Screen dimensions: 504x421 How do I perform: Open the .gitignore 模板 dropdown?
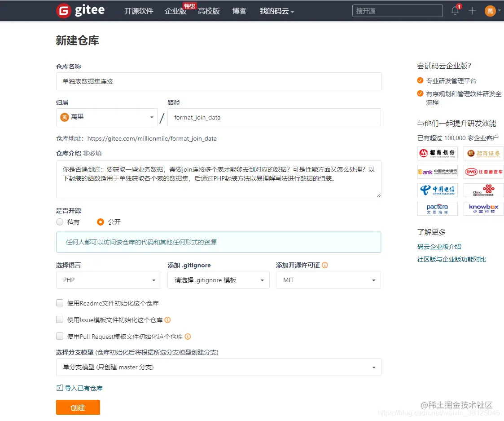[218, 280]
